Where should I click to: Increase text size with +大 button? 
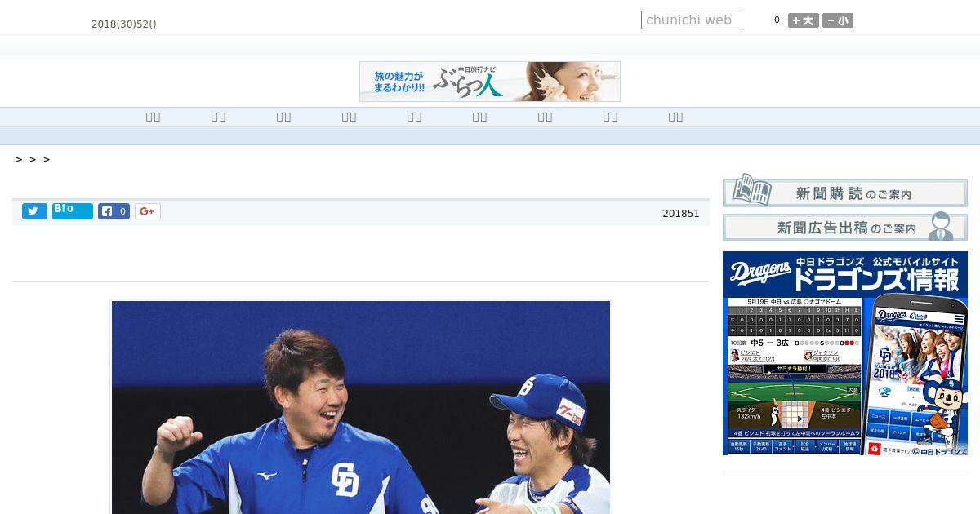[804, 20]
